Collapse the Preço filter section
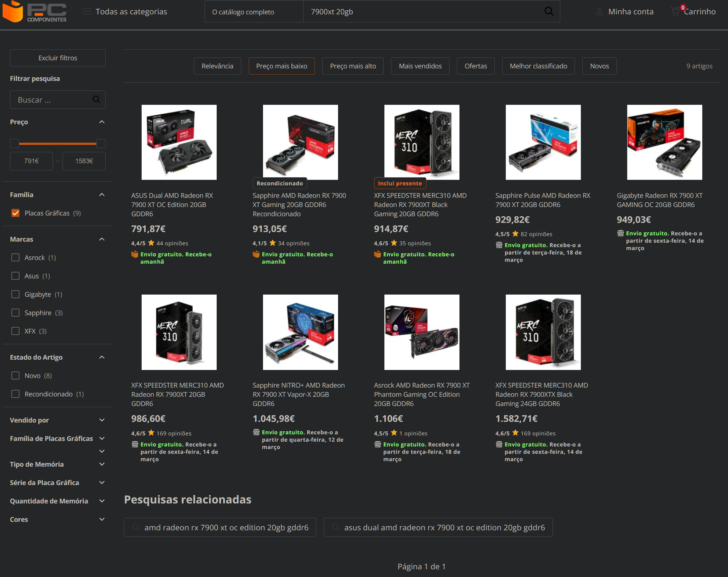Image resolution: width=728 pixels, height=577 pixels. pyautogui.click(x=102, y=122)
